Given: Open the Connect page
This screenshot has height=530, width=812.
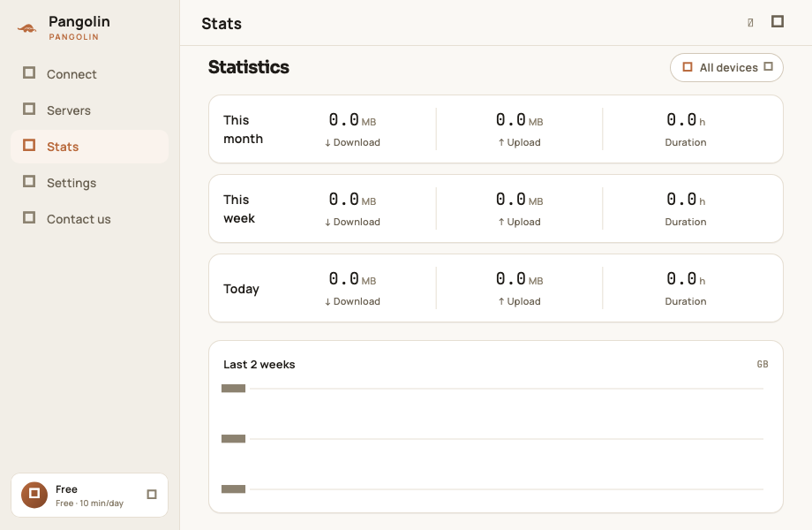Looking at the screenshot, I should click(x=90, y=74).
